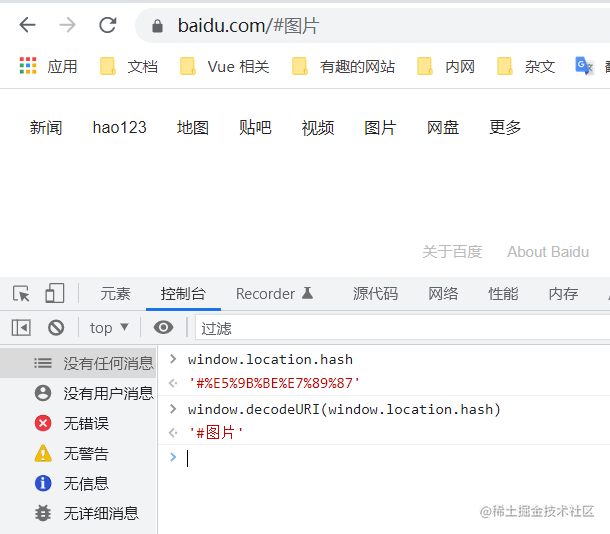Select the window.decodeURI(window.location.hash) command
Viewport: 610px width, 534px height.
point(344,410)
